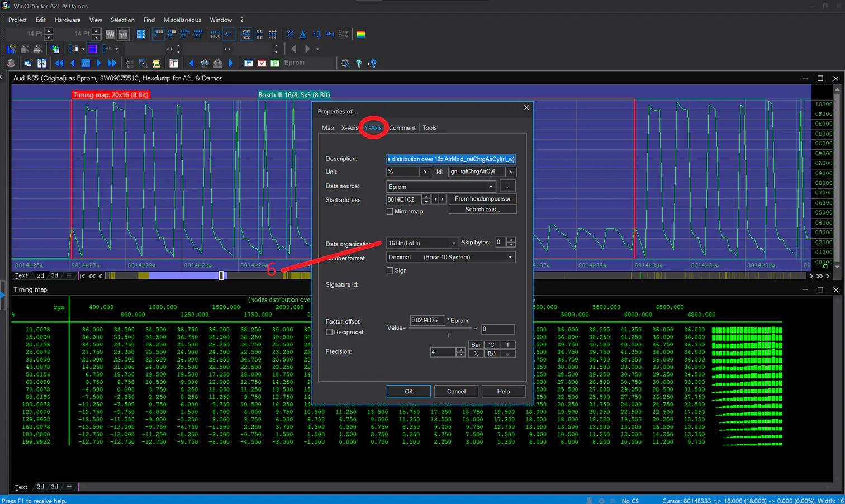Switch to the Comment tab

click(x=402, y=127)
